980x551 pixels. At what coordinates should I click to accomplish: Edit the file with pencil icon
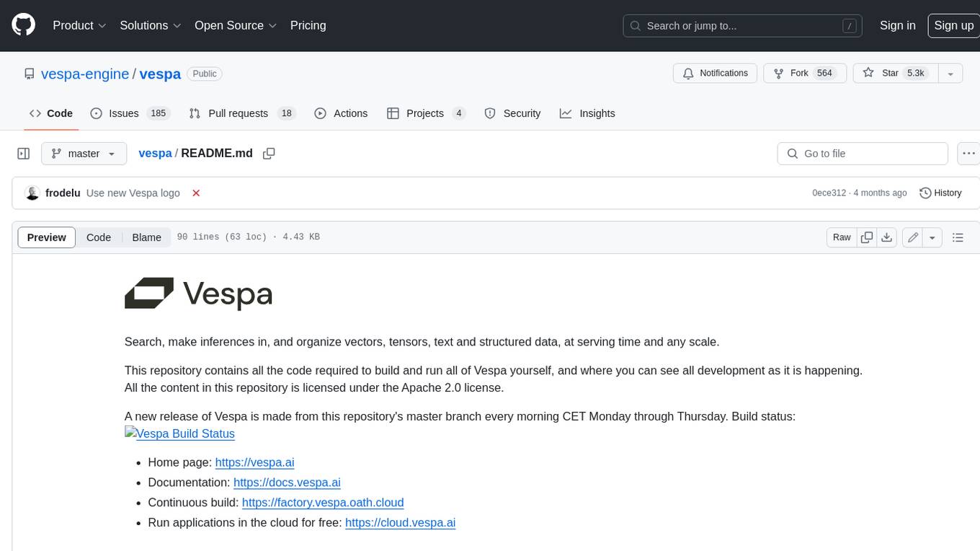coord(913,237)
